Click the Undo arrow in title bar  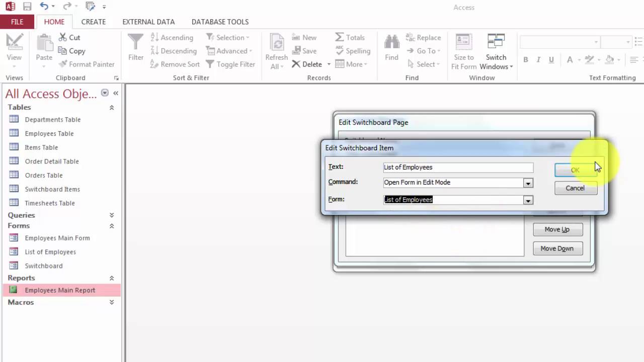[x=44, y=7]
